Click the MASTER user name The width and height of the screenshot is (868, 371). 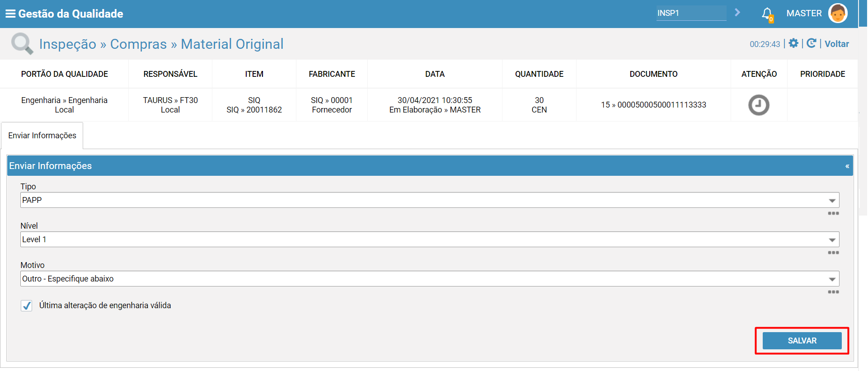click(x=804, y=14)
